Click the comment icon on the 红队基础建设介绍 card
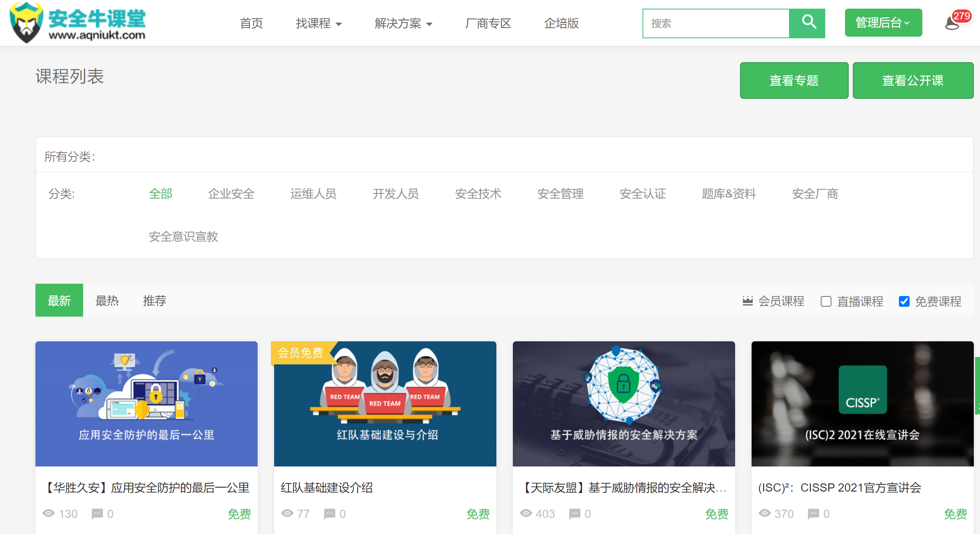 (329, 513)
